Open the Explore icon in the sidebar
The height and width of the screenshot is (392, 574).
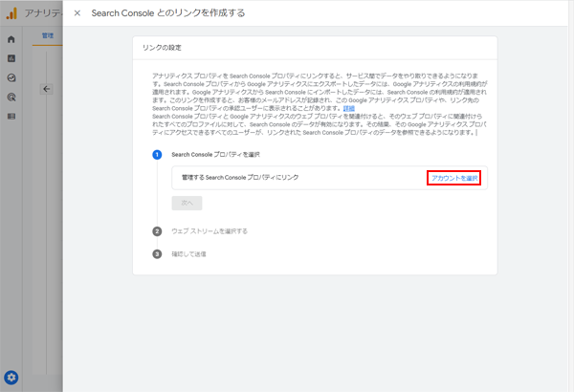tap(11, 78)
